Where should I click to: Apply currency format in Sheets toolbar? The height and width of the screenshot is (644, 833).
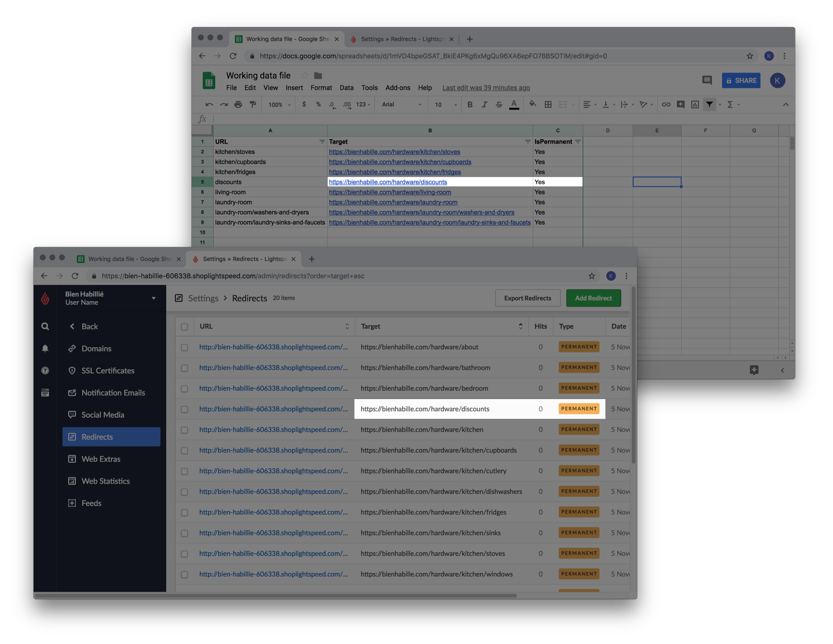pyautogui.click(x=304, y=104)
